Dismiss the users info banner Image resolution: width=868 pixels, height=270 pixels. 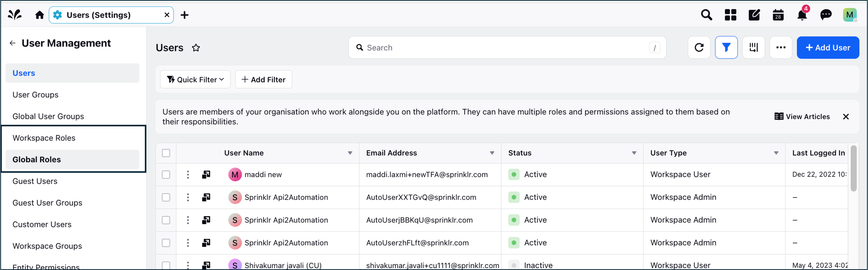[845, 117]
